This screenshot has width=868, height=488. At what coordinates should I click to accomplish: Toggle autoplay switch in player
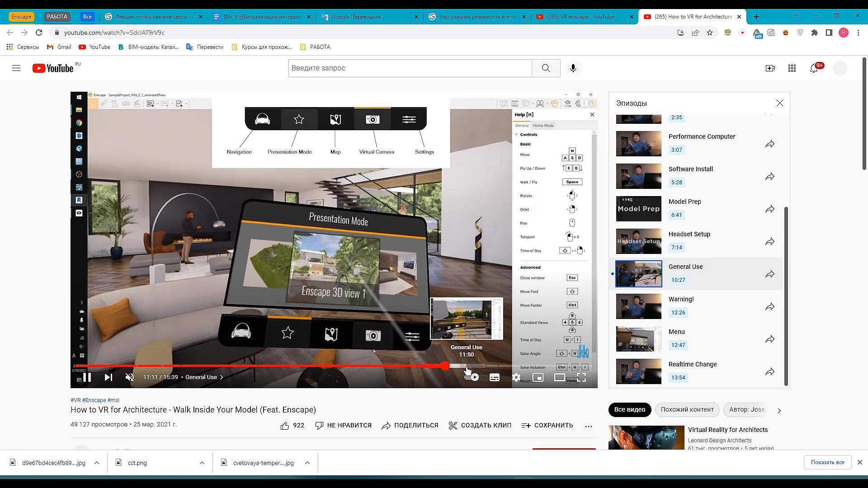pyautogui.click(x=472, y=377)
